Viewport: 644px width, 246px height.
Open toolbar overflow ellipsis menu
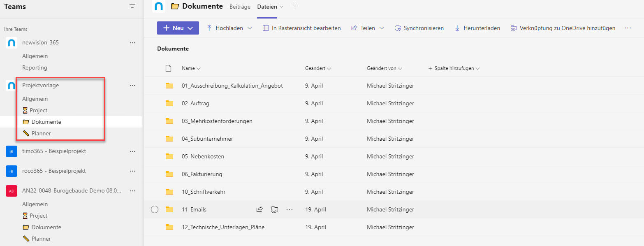[628, 28]
